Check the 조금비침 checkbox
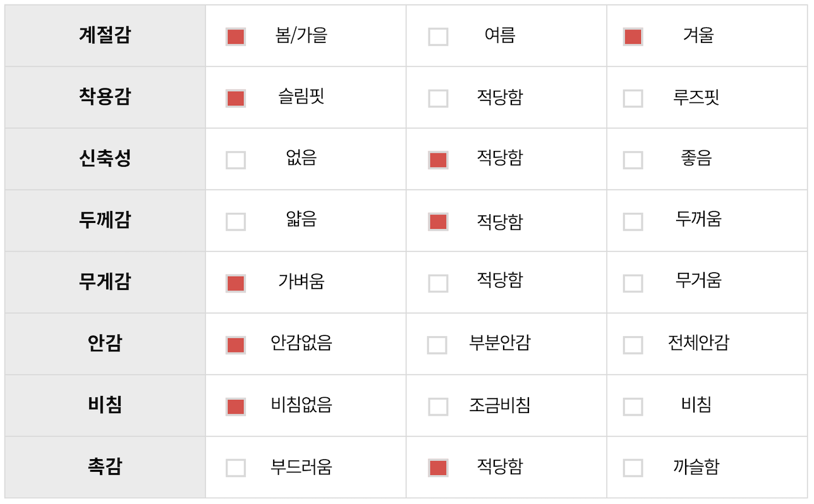 click(x=438, y=406)
